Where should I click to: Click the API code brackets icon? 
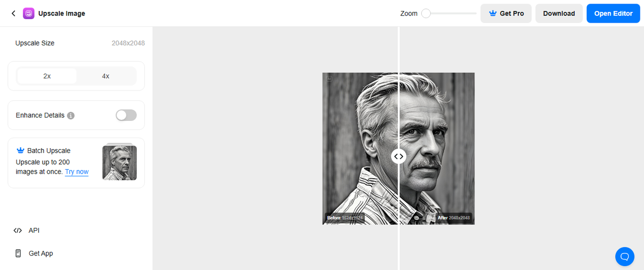pos(18,230)
